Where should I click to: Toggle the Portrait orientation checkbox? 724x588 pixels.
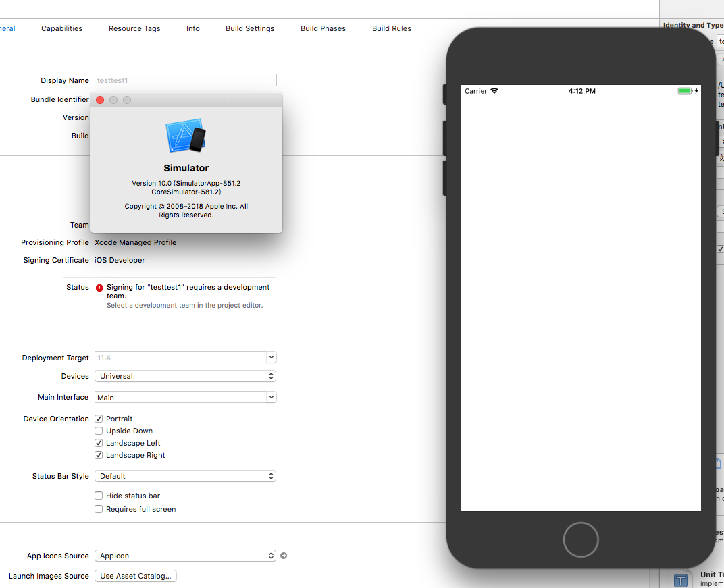pyautogui.click(x=99, y=419)
